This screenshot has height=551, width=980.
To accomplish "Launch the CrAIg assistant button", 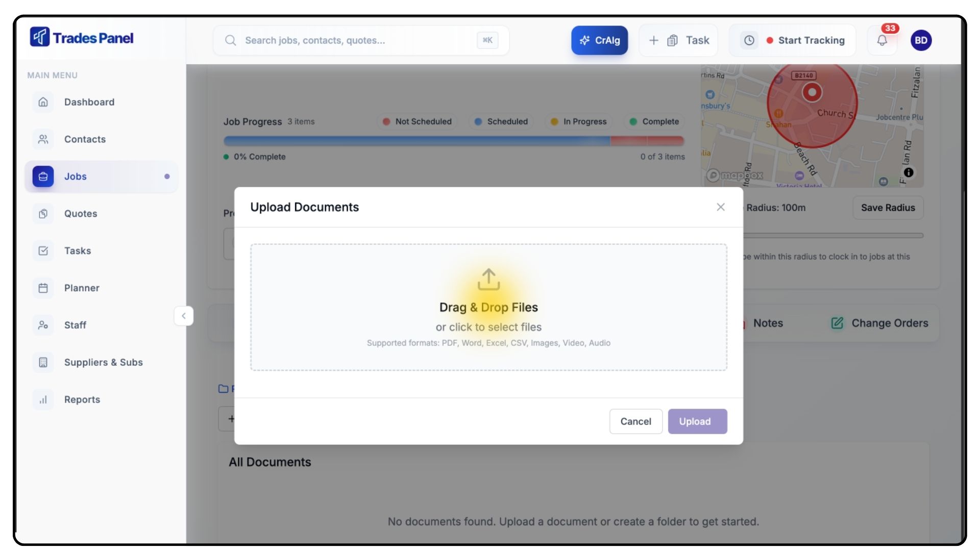I will (599, 40).
